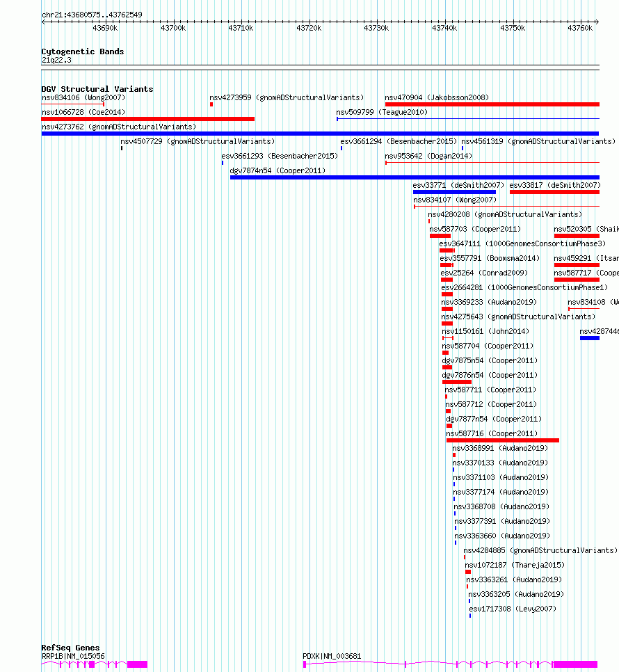The width and height of the screenshot is (619, 672).
Task: Select the nsv587716 long red bar
Action: pyautogui.click(x=502, y=440)
